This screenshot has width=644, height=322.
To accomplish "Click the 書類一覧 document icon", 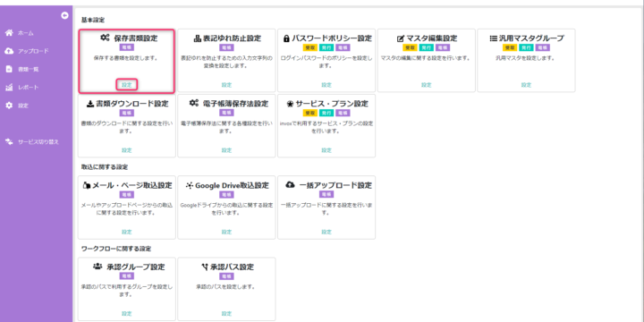I will (9, 69).
